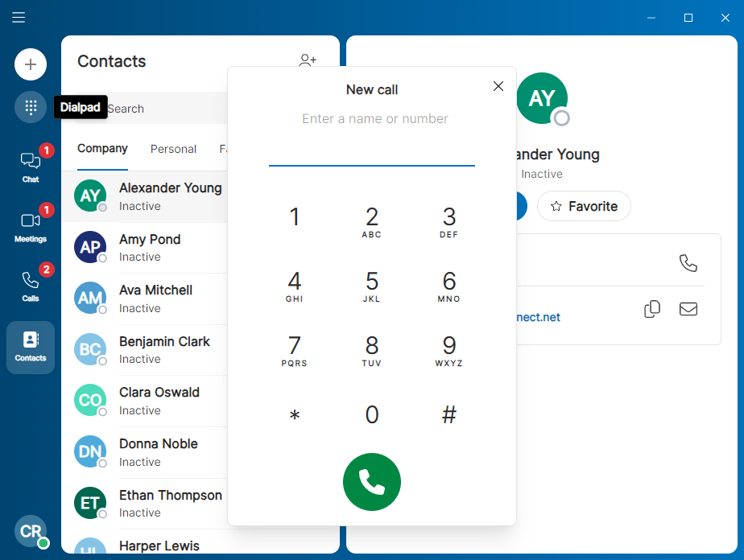This screenshot has width=744, height=560.
Task: Go to Chat in the sidebar
Action: (x=31, y=166)
